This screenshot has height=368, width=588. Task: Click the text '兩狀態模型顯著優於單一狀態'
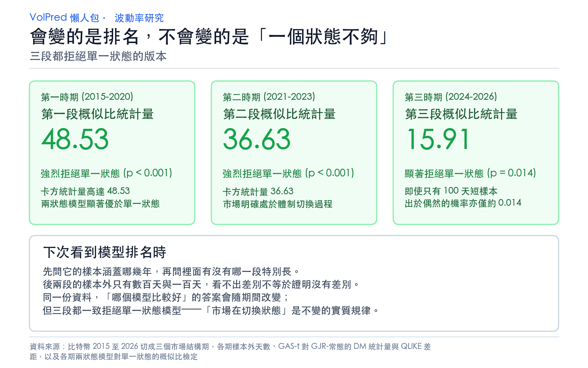click(x=100, y=204)
